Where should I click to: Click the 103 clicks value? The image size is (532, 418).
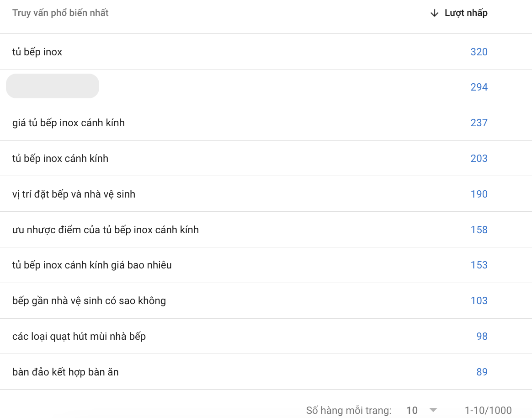click(479, 301)
